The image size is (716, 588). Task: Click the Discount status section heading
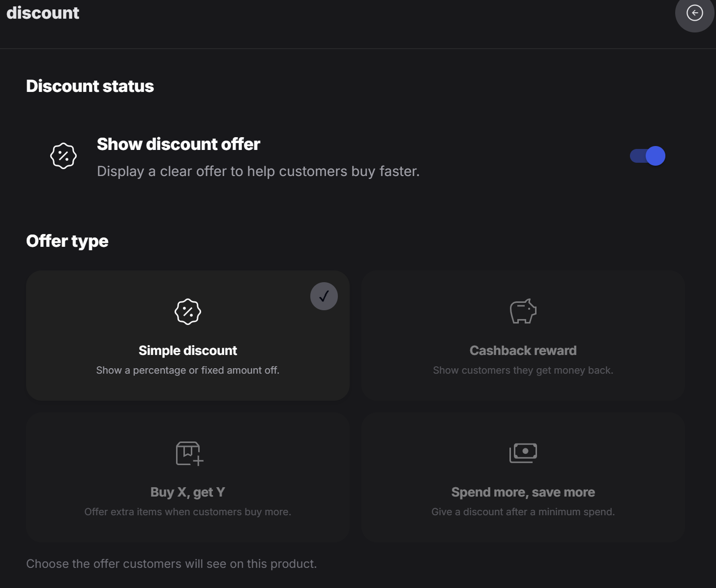coord(90,86)
